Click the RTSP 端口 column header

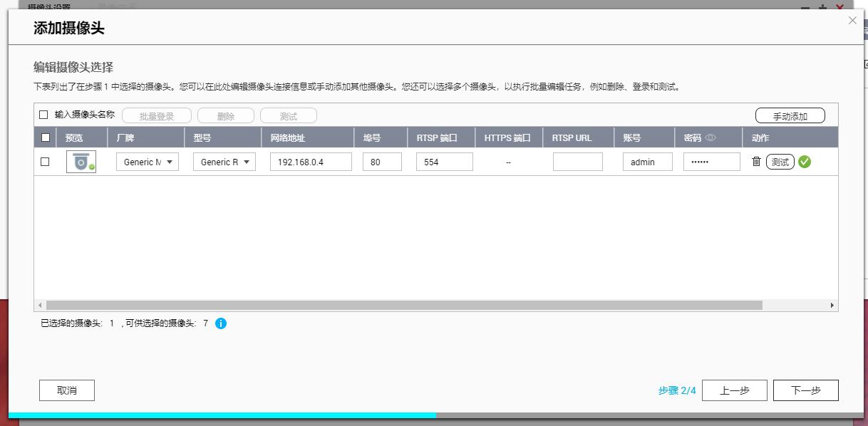point(437,137)
